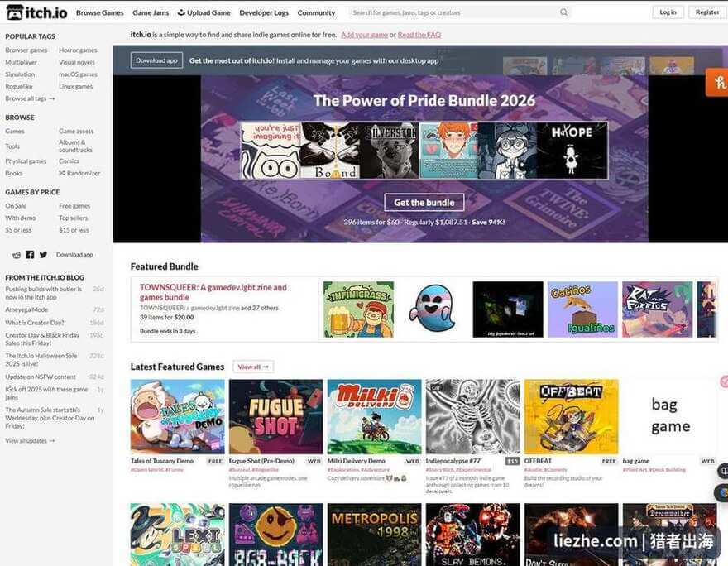Click Get the bundle button
The image size is (728, 566).
click(424, 203)
